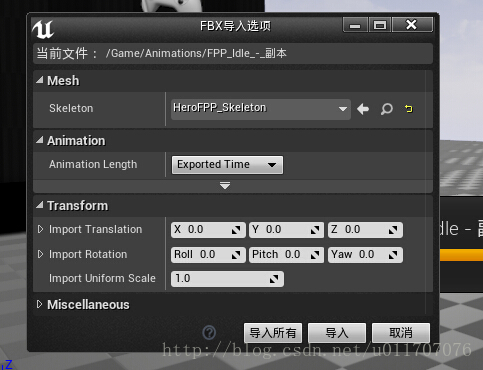
Task: Click the Animation Length label
Action: pyautogui.click(x=93, y=164)
